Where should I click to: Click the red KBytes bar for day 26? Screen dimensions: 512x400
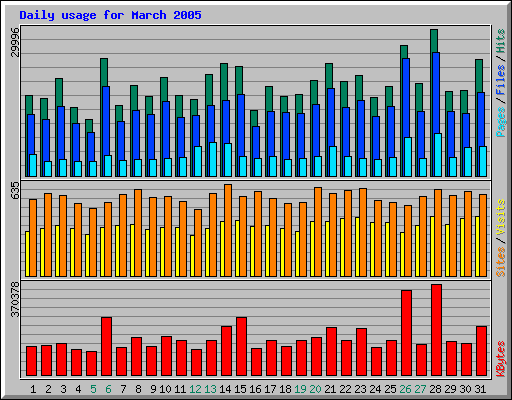point(406,333)
